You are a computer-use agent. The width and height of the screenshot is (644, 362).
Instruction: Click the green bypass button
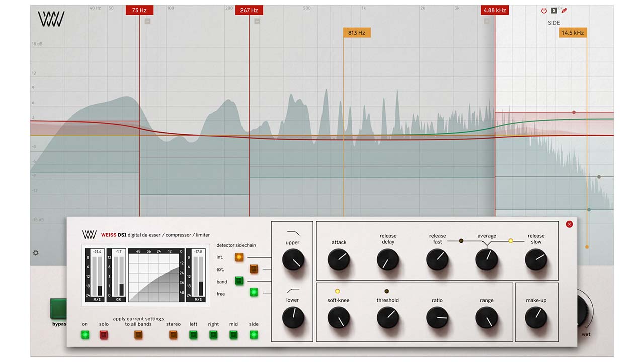tap(58, 309)
